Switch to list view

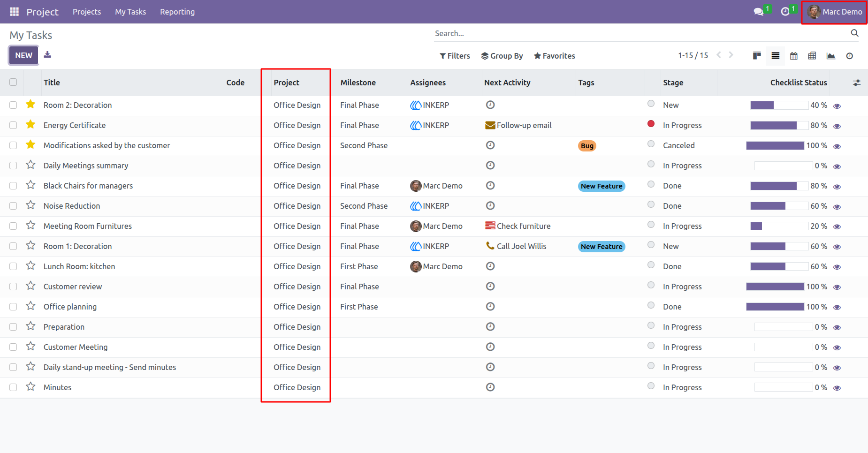776,56
